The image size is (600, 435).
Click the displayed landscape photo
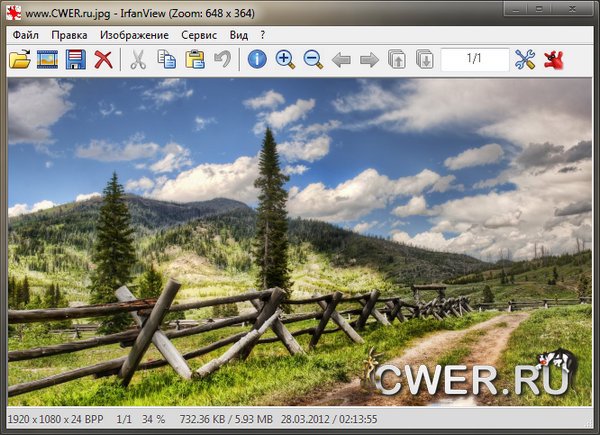300,242
